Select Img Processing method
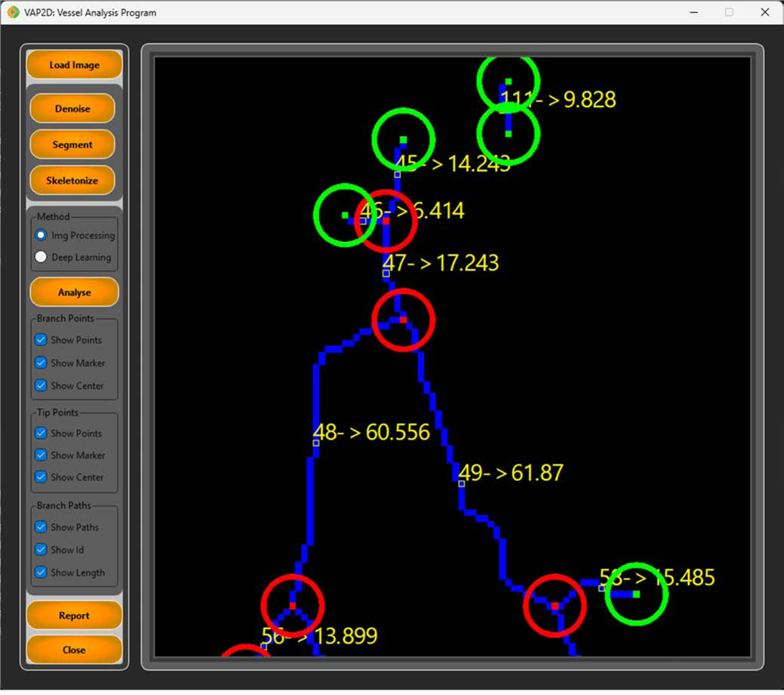The width and height of the screenshot is (784, 695). (41, 235)
